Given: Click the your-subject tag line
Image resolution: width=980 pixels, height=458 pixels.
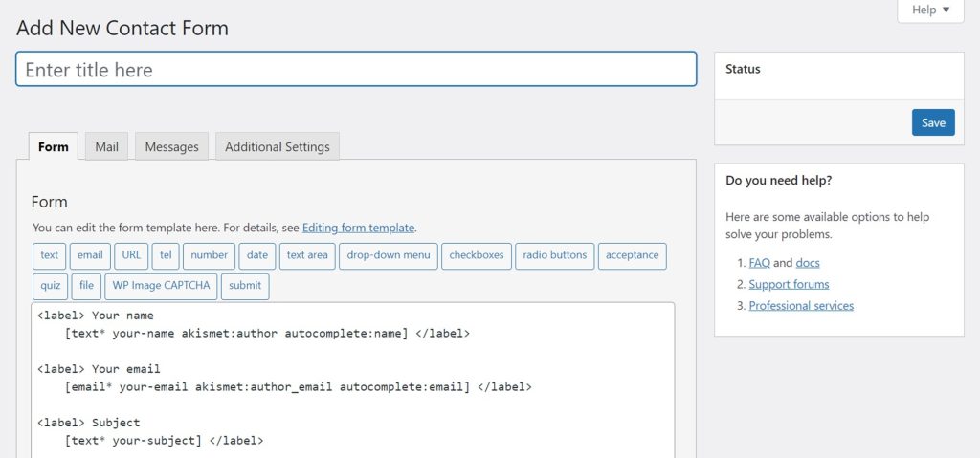Looking at the screenshot, I should click(x=164, y=441).
